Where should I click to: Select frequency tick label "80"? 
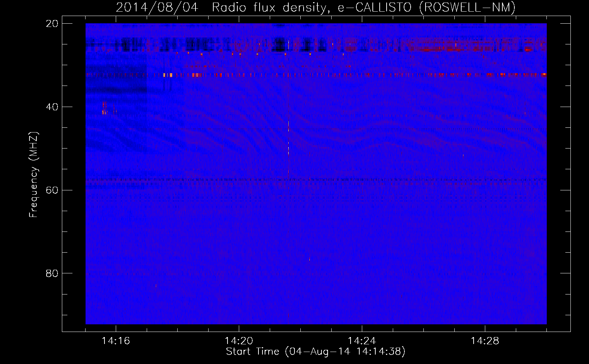click(x=52, y=273)
